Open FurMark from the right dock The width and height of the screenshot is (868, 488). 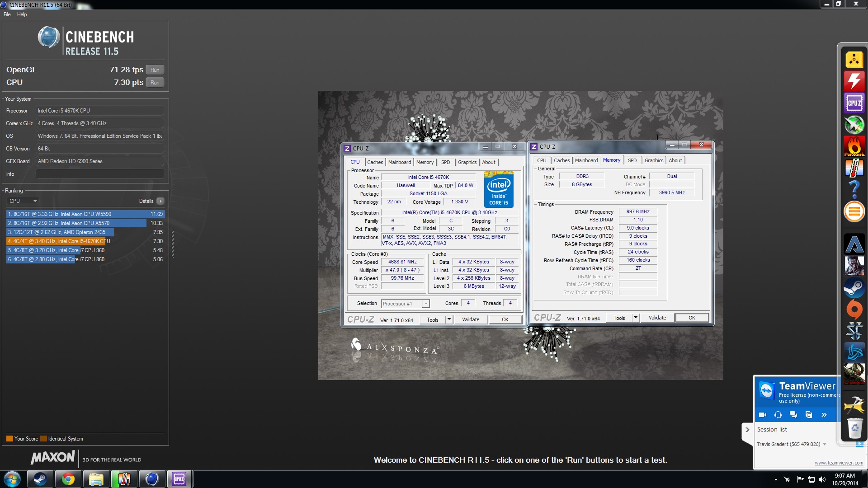(854, 146)
